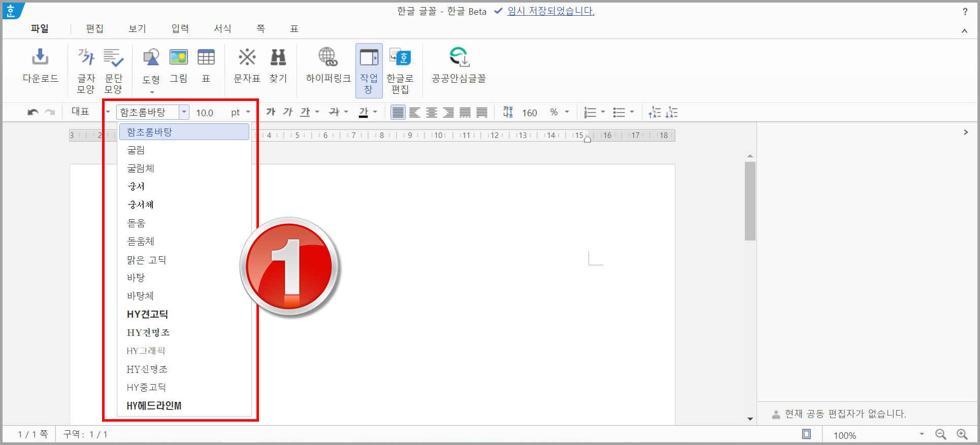Select justify alignment
Screen dimensions: 980x445
coord(398,112)
